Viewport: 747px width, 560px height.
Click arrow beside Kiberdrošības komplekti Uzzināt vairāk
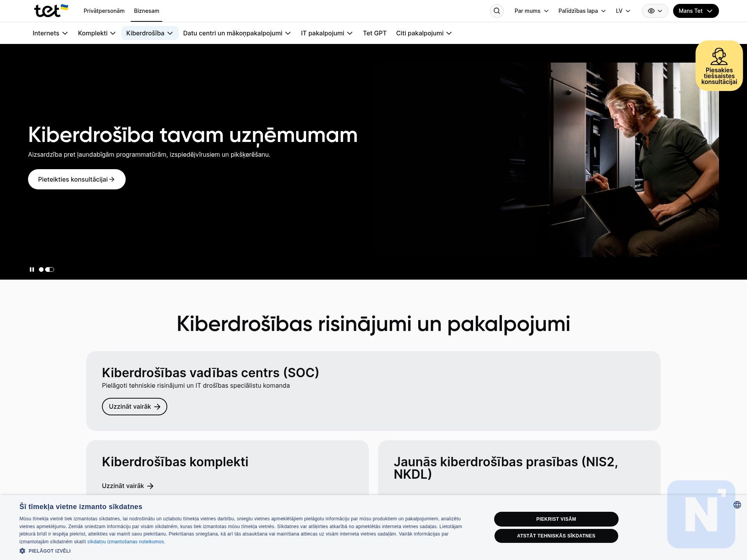coord(150,486)
